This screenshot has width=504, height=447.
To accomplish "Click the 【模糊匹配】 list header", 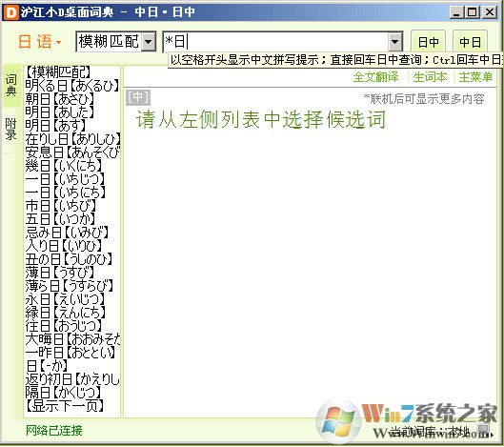I will pos(58,72).
